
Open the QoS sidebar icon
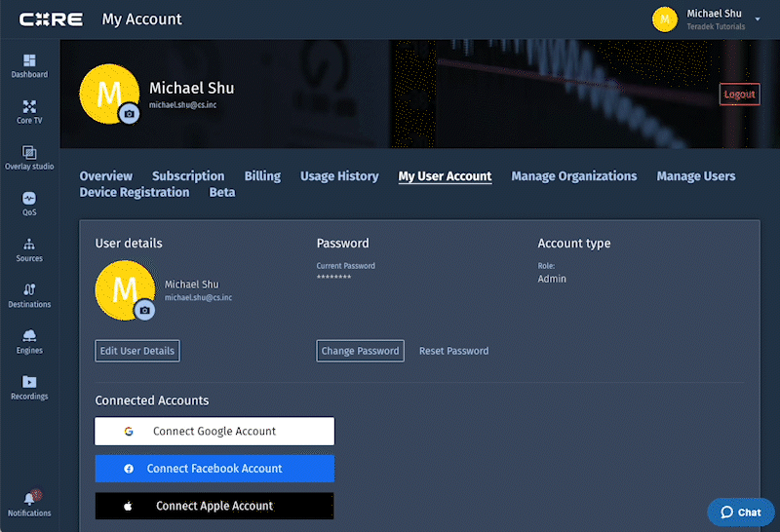pyautogui.click(x=29, y=203)
